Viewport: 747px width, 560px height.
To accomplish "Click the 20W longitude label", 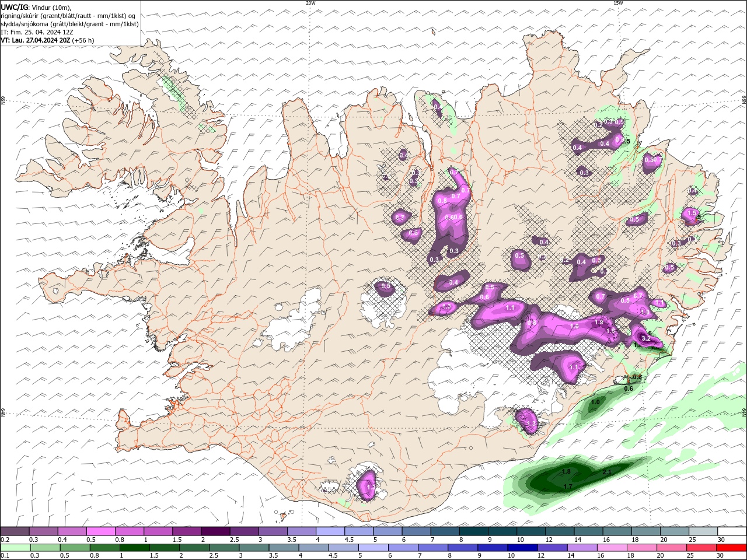I will point(310,3).
